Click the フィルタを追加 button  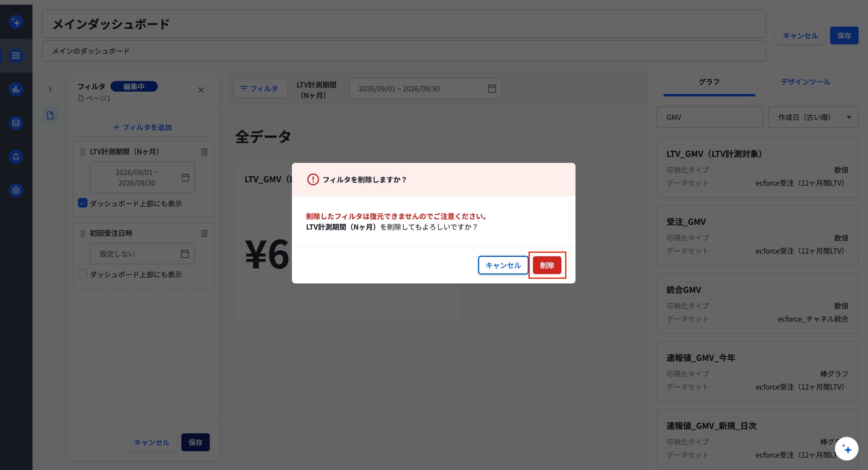tap(143, 127)
